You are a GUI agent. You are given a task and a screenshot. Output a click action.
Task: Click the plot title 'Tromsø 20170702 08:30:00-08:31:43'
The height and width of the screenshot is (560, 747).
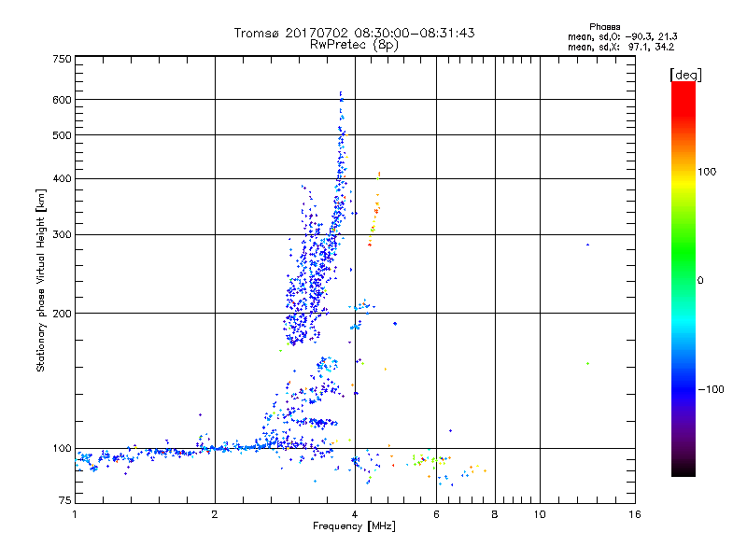coord(354,33)
